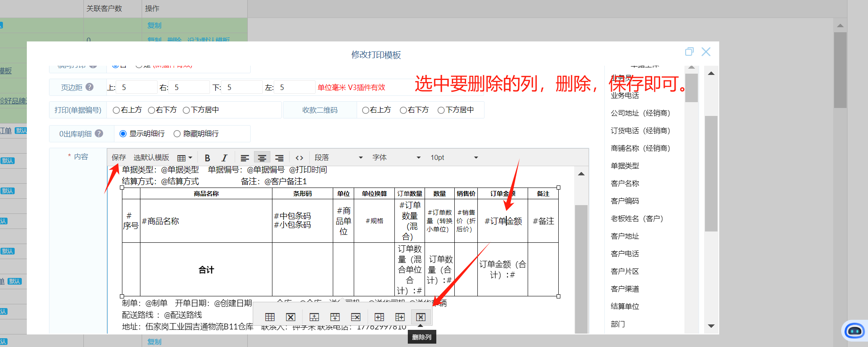Screen dimensions: 868x347
Task: Toggle italic formatting in editor toolbar
Action: coord(224,158)
